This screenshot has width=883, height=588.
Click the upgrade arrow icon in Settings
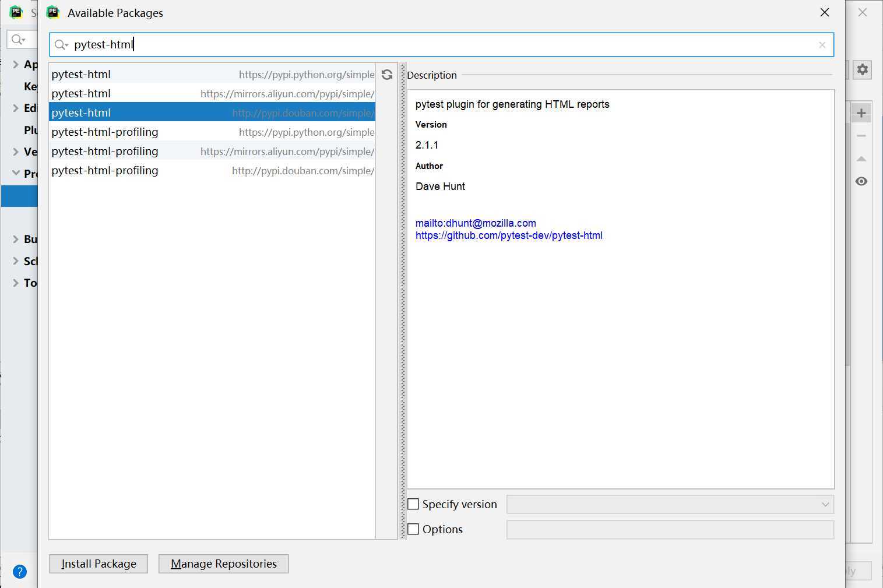click(861, 159)
